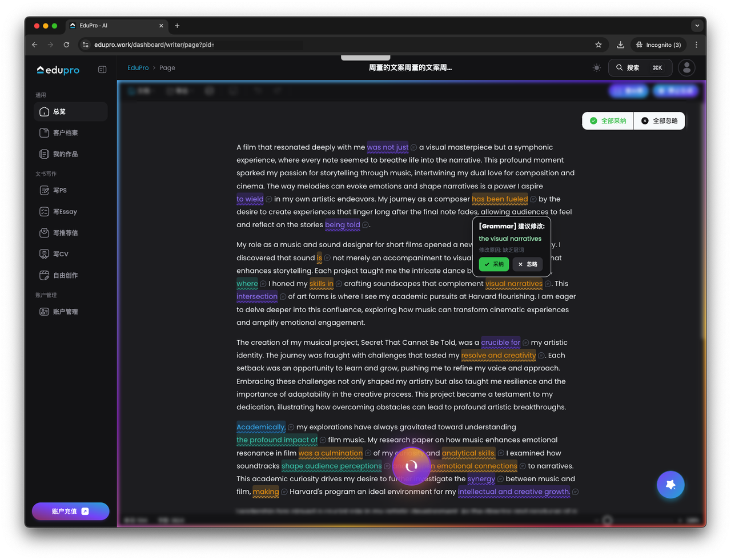Toggle the bookmark star in the address bar
Screen dimensions: 731x560
coord(598,45)
